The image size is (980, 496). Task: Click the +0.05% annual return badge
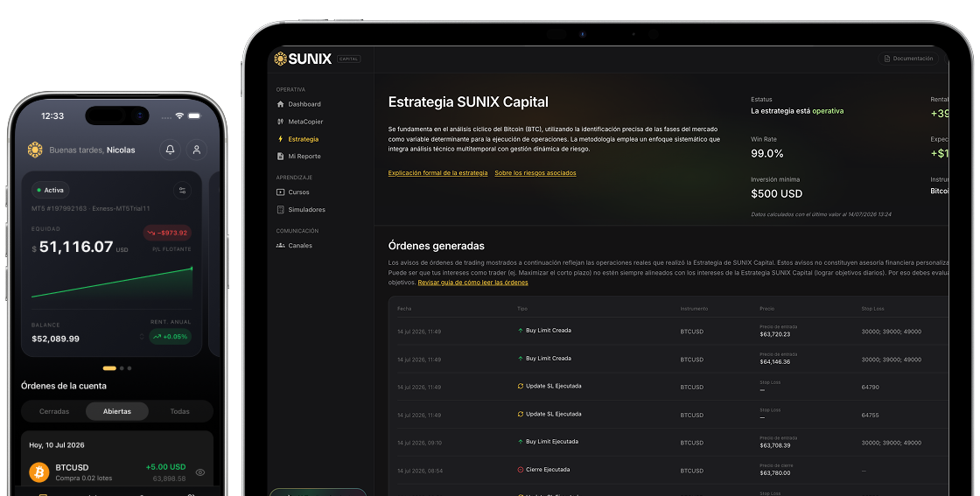170,337
